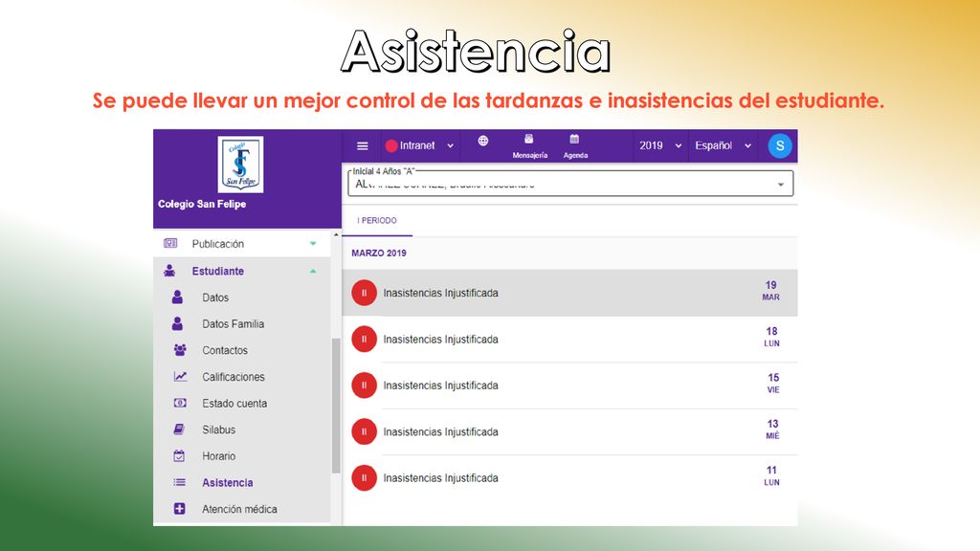Click the Calificaciones chart icon
Image resolution: width=980 pixels, height=551 pixels.
[x=180, y=377]
